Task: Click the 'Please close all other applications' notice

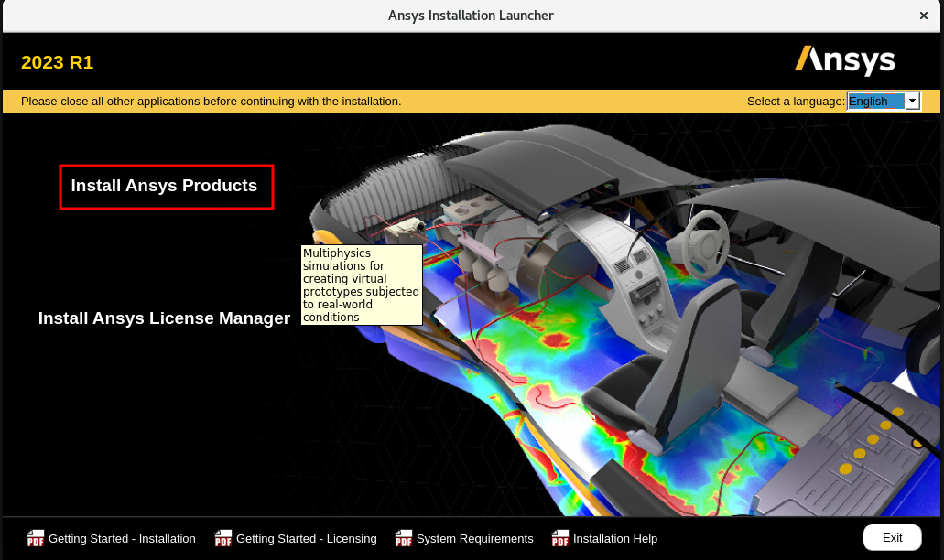Action: (212, 102)
